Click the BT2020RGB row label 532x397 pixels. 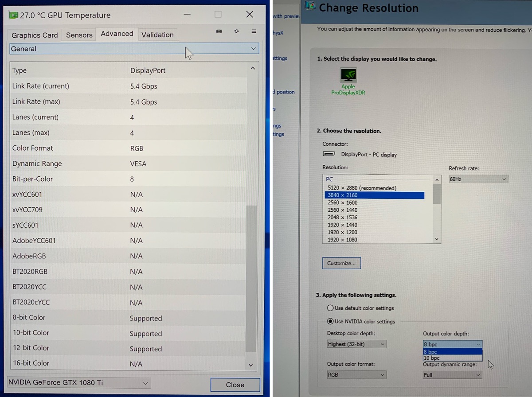[x=30, y=272]
